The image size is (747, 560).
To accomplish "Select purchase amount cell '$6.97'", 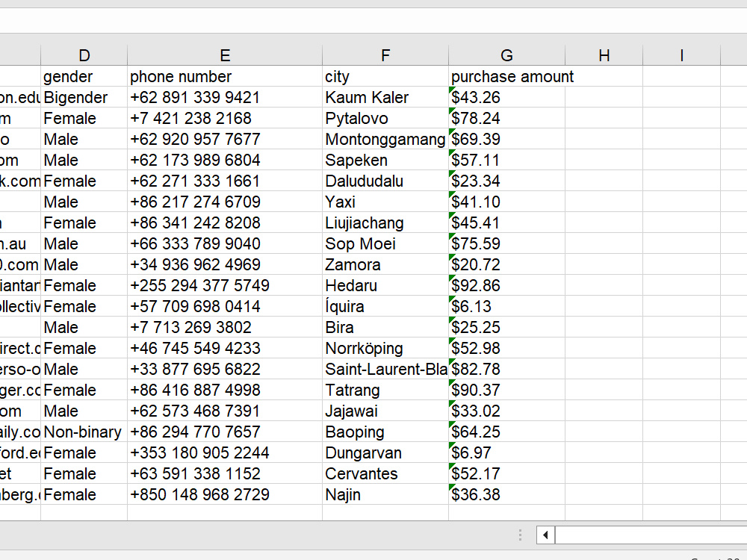I will coord(507,452).
